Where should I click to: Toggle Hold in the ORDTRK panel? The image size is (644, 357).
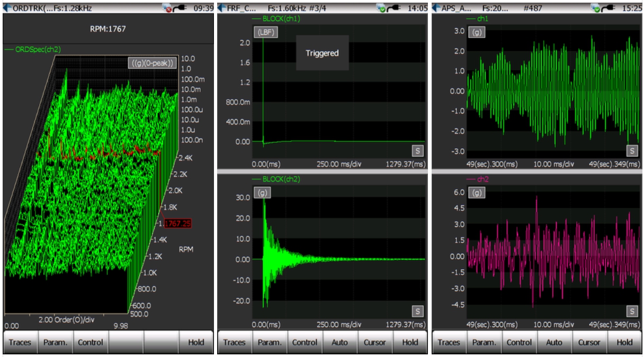click(x=196, y=342)
